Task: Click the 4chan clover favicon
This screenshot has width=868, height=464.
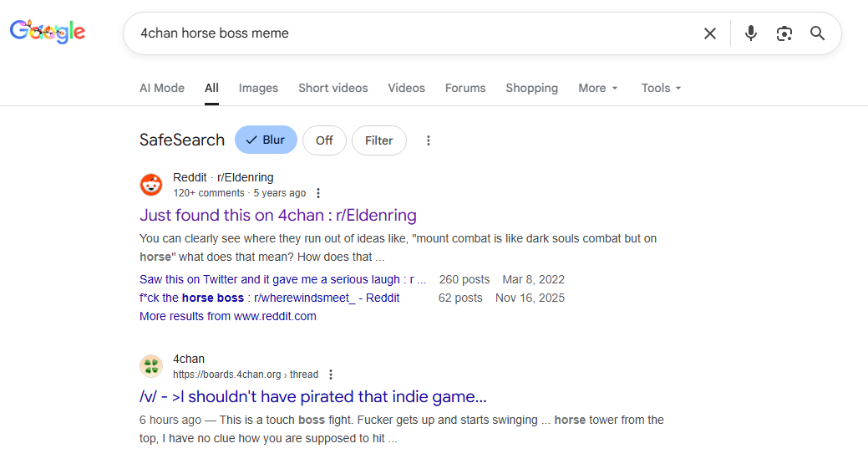Action: pyautogui.click(x=151, y=366)
